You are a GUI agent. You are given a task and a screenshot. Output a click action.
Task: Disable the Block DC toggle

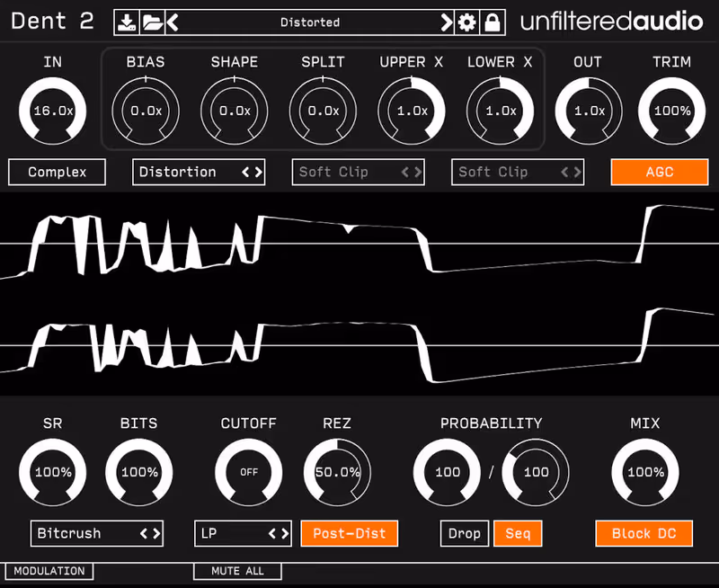pyautogui.click(x=644, y=533)
